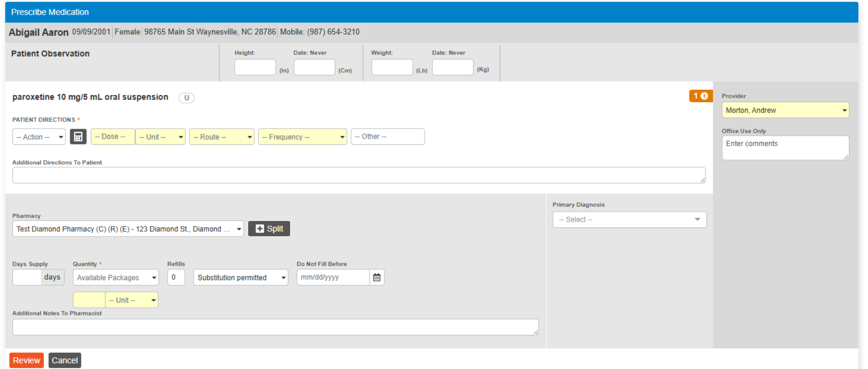
Task: Expand the Available Packages dropdown
Action: 116,277
